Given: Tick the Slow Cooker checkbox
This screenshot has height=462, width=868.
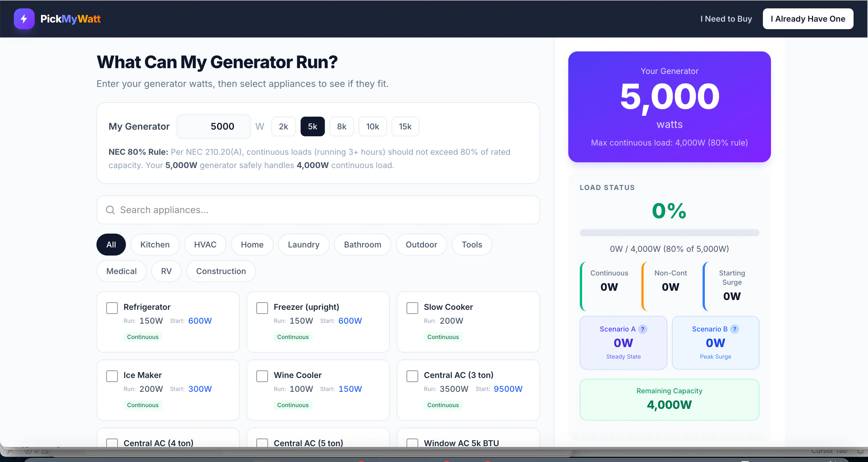Looking at the screenshot, I should pyautogui.click(x=412, y=308).
